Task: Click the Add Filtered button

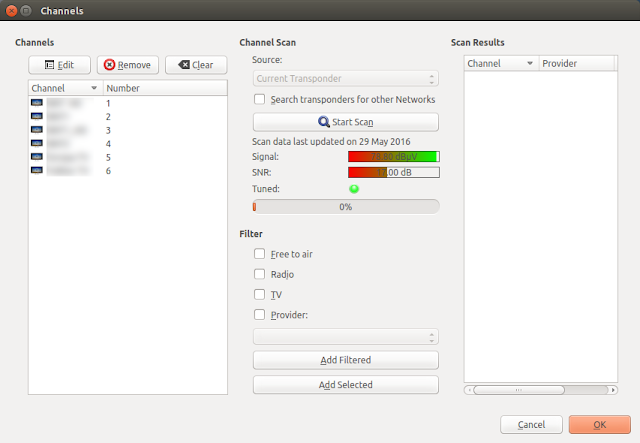Action: [x=346, y=360]
